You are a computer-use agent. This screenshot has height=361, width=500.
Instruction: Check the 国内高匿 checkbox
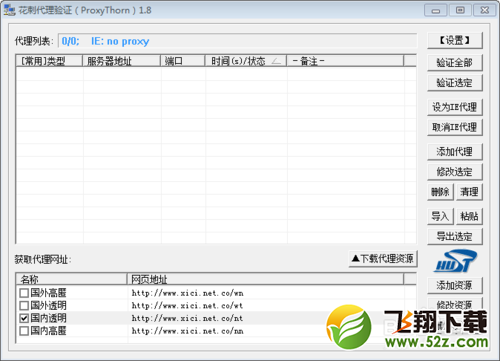[x=24, y=331]
